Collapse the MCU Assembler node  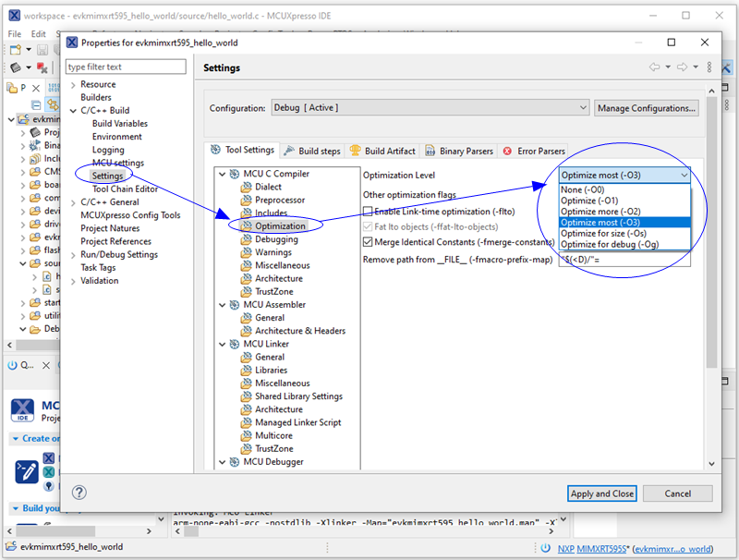coord(223,305)
